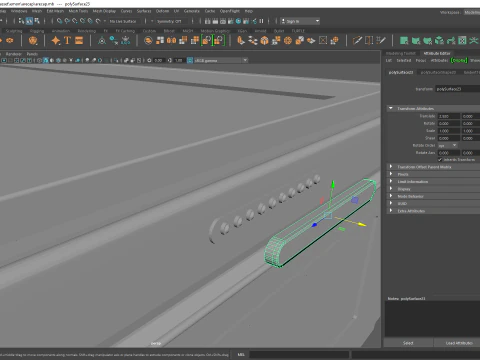Click the SVG shelf icon next to T
The height and width of the screenshot is (360, 480).
[79, 41]
